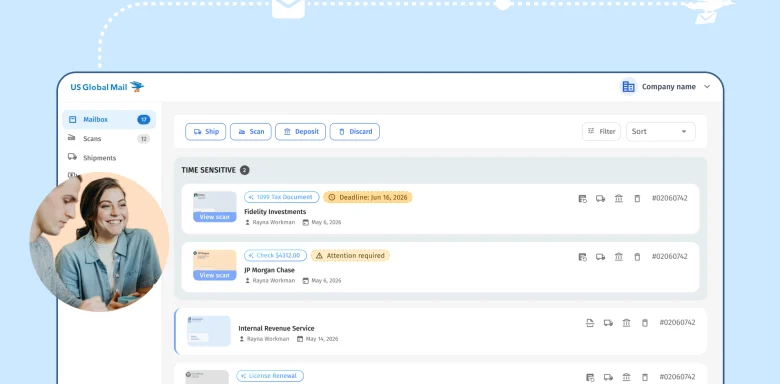The image size is (780, 384).
Task: Click the Discard button in the toolbar
Action: (x=355, y=132)
